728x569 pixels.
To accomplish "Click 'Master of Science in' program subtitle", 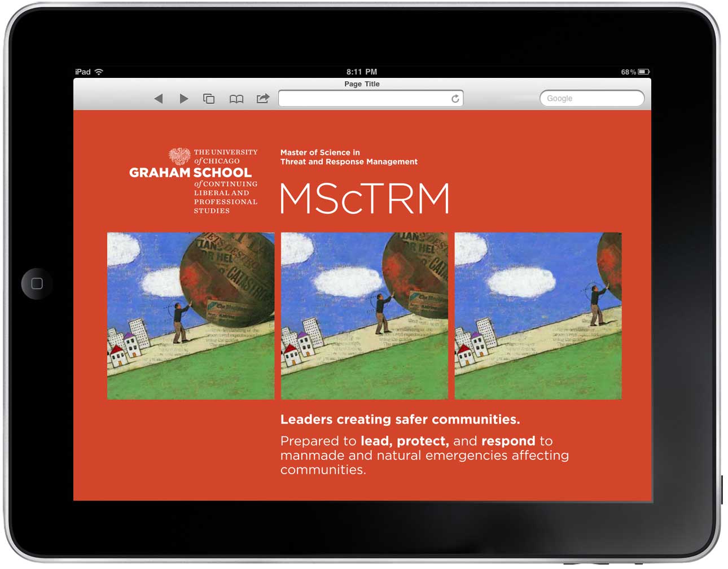I will pyautogui.click(x=320, y=152).
